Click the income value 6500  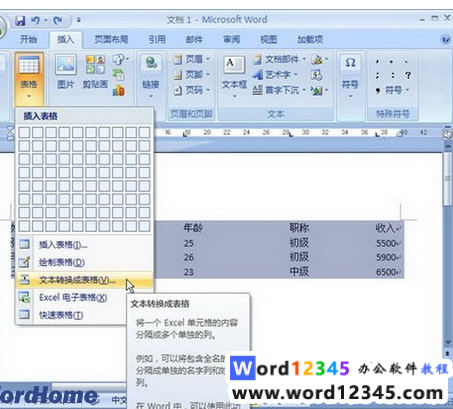[386, 272]
